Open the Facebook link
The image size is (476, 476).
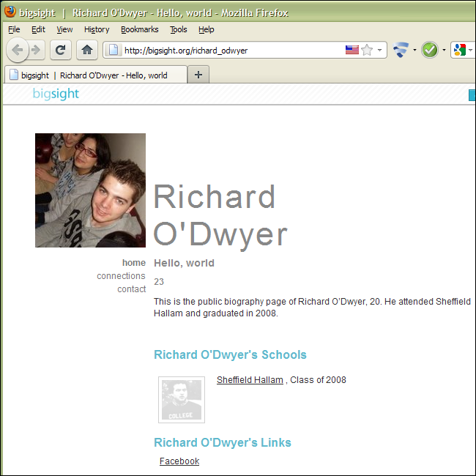(x=179, y=461)
